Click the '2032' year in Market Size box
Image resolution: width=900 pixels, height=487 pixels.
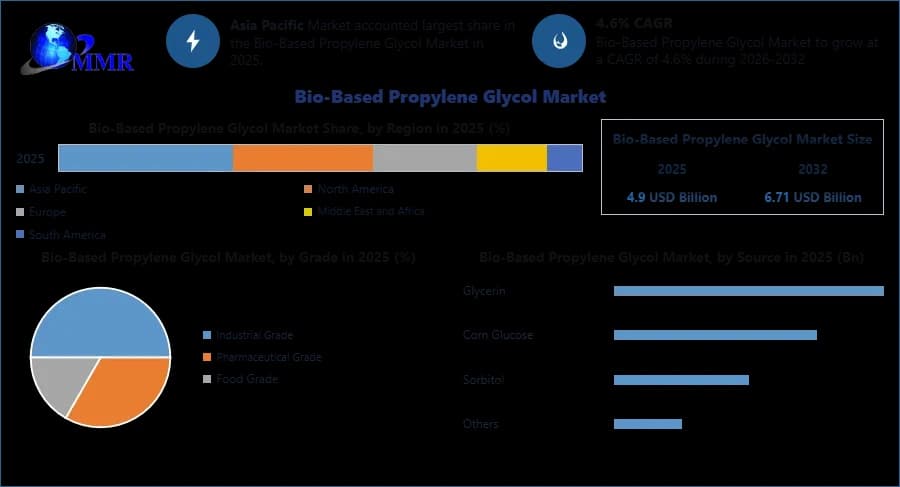813,169
